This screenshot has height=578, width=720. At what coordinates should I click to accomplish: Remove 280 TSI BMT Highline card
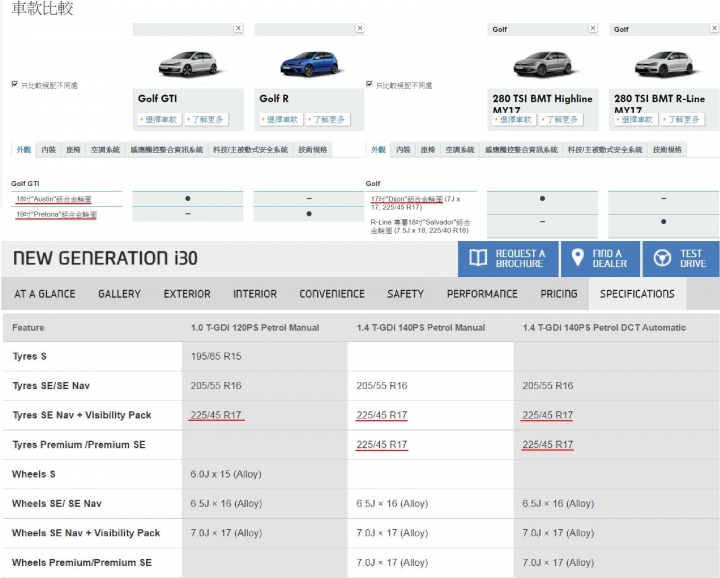point(593,29)
